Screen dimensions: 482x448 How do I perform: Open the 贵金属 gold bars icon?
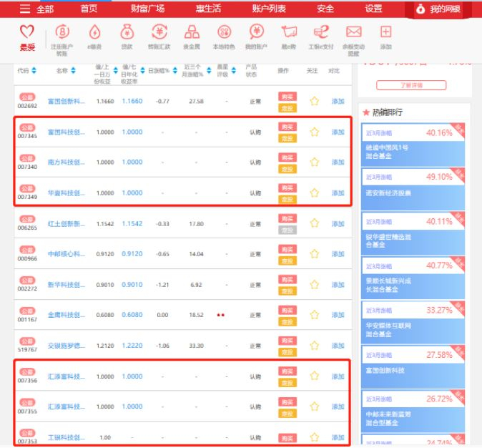click(x=192, y=32)
